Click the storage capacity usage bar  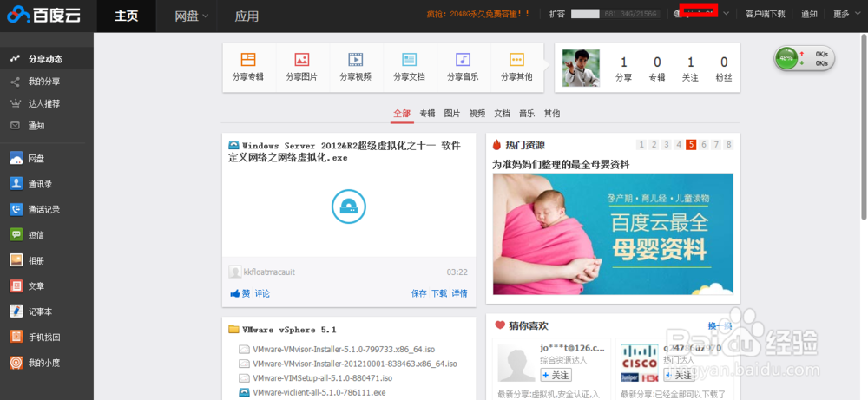coord(615,14)
